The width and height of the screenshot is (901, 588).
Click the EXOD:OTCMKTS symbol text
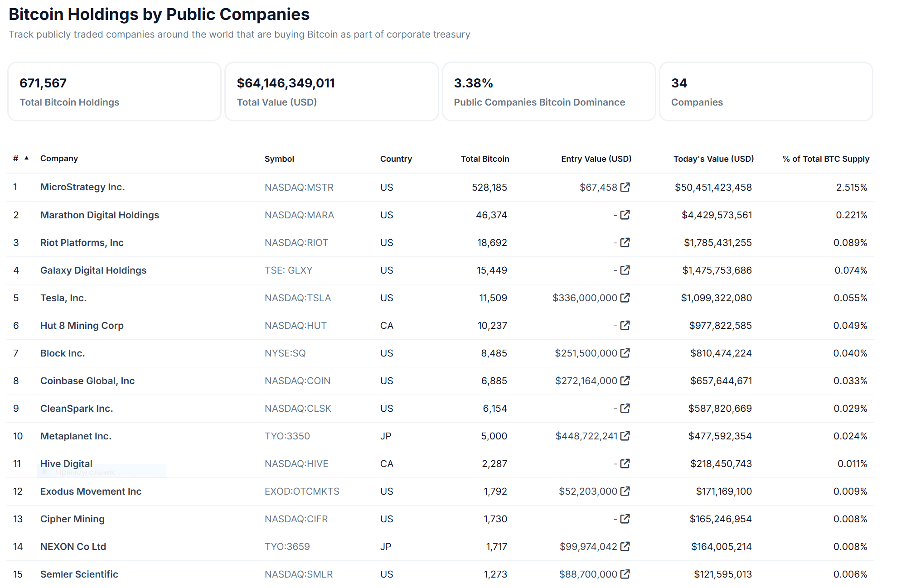[302, 492]
